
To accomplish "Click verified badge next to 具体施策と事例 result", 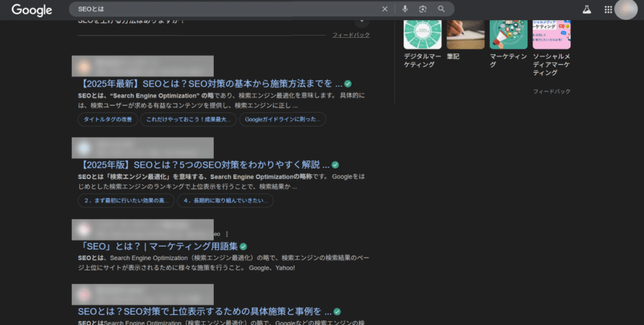I will [337, 311].
